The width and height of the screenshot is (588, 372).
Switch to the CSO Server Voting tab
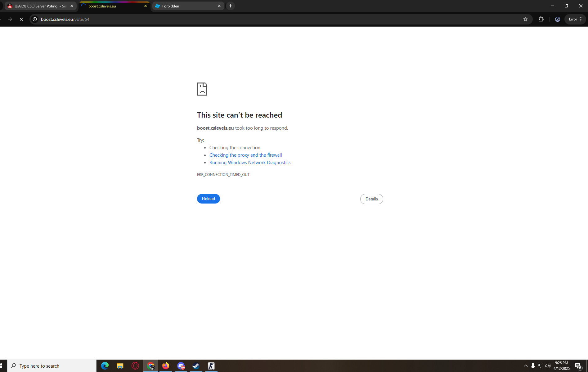pyautogui.click(x=39, y=6)
